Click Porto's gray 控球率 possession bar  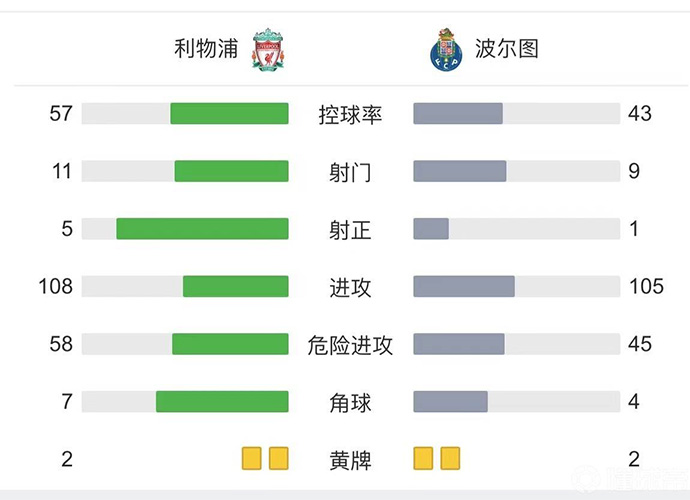[x=458, y=113]
